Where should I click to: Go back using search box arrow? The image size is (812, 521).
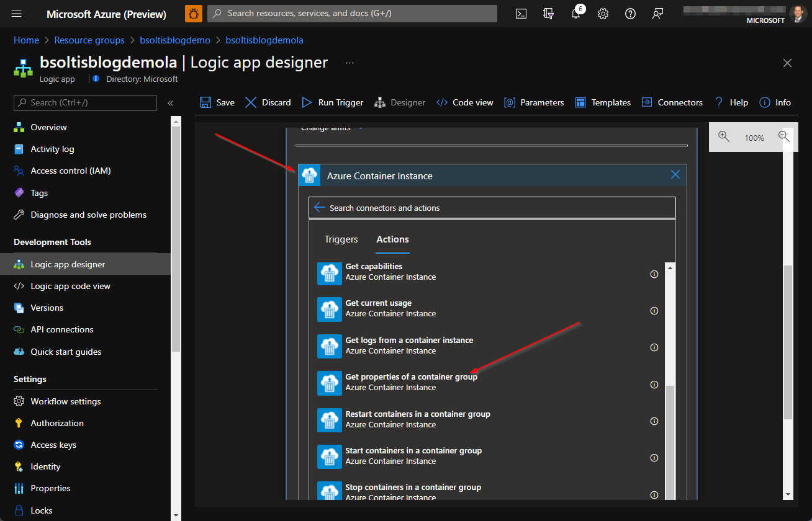(320, 208)
